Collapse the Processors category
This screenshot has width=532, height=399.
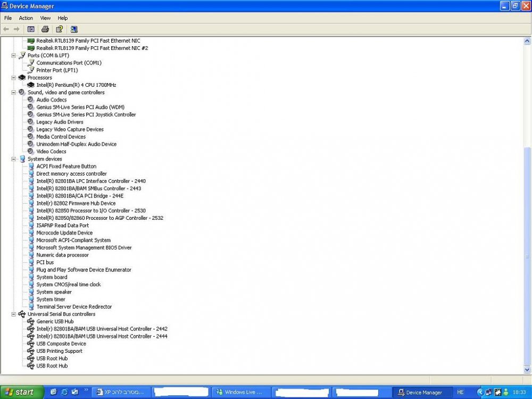tap(14, 77)
